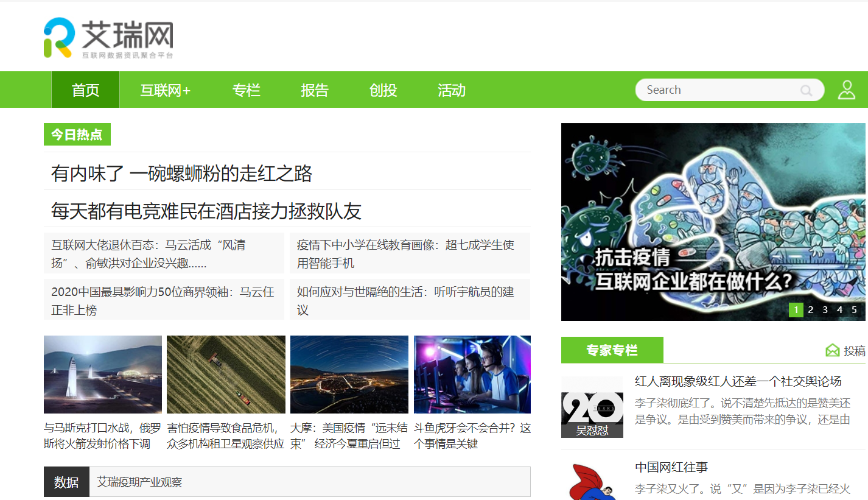
Task: Switch to banner slide 2
Action: tap(811, 310)
